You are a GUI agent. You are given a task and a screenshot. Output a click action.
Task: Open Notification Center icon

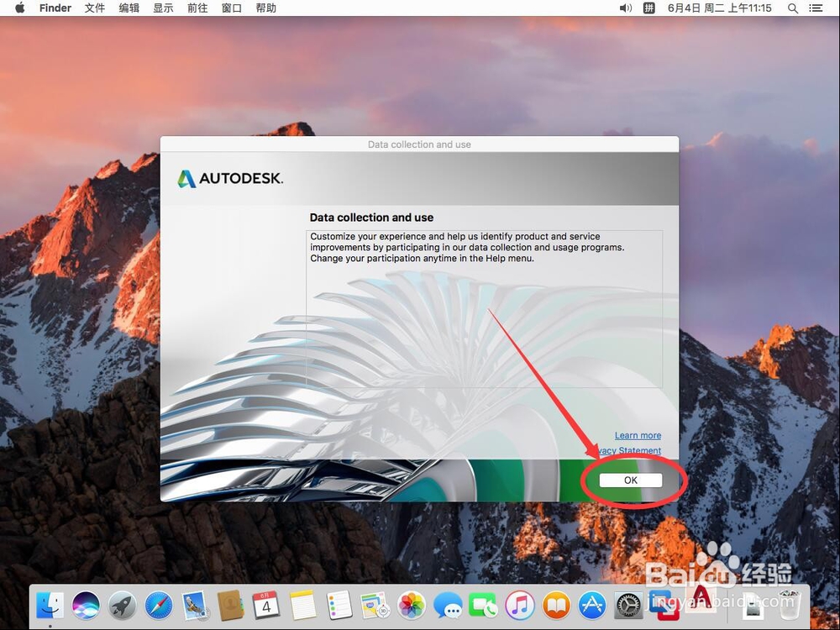tap(816, 8)
